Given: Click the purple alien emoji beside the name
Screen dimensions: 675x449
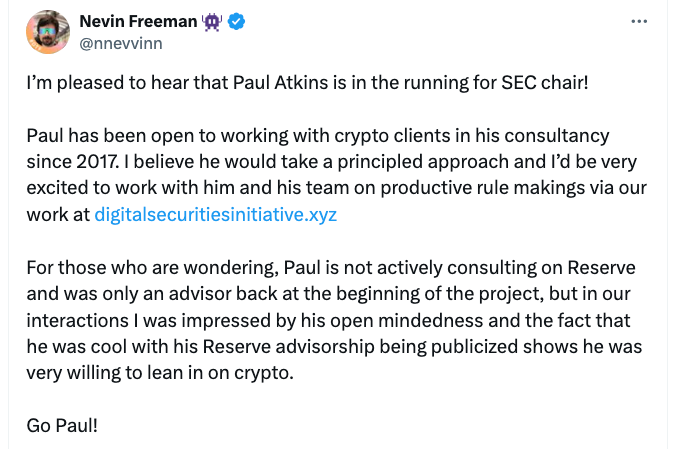Looking at the screenshot, I should pos(212,22).
